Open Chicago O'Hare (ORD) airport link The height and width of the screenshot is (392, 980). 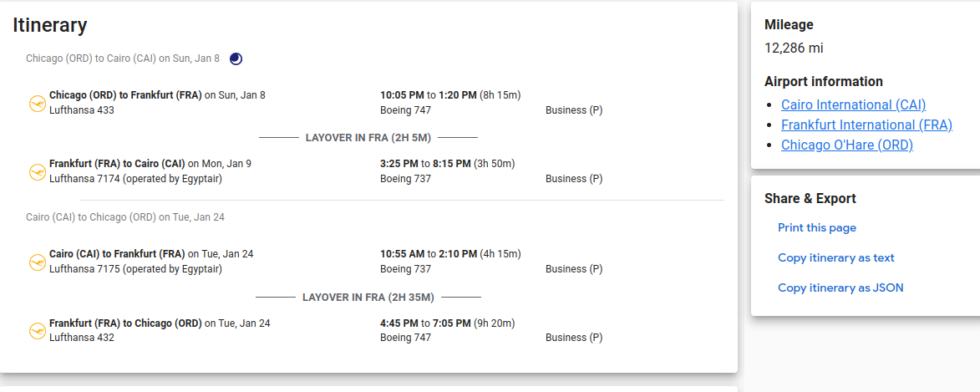tap(847, 145)
